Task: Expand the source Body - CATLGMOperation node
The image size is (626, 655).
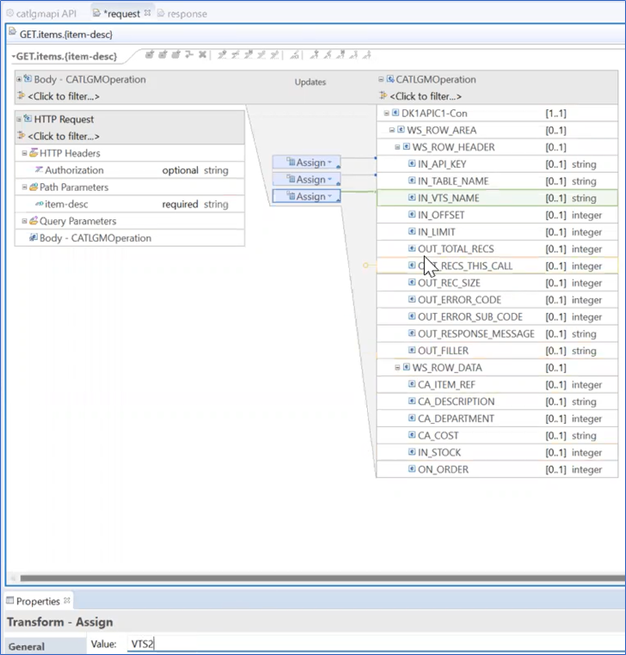Action: 19,79
